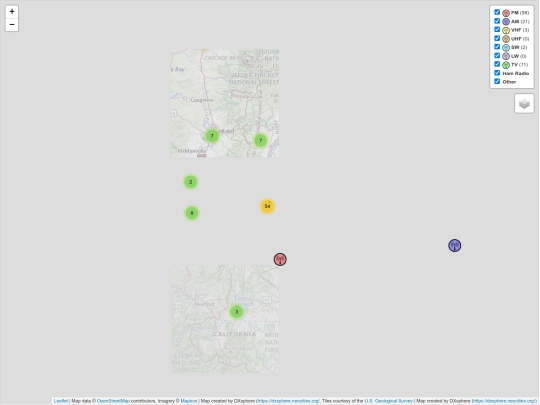Open the map layers control

click(x=524, y=103)
